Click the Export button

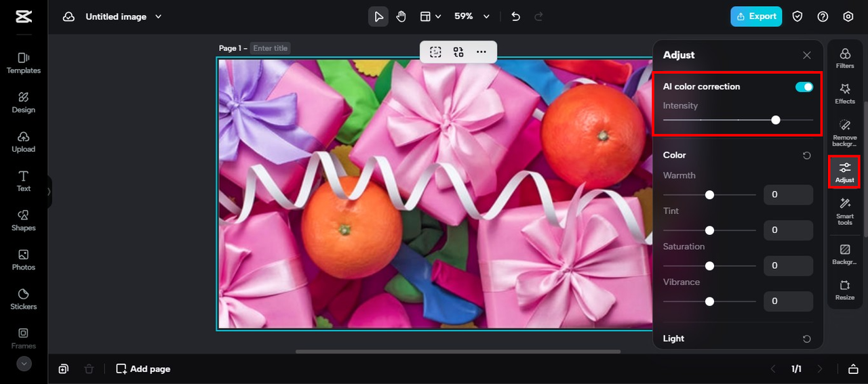(x=756, y=16)
